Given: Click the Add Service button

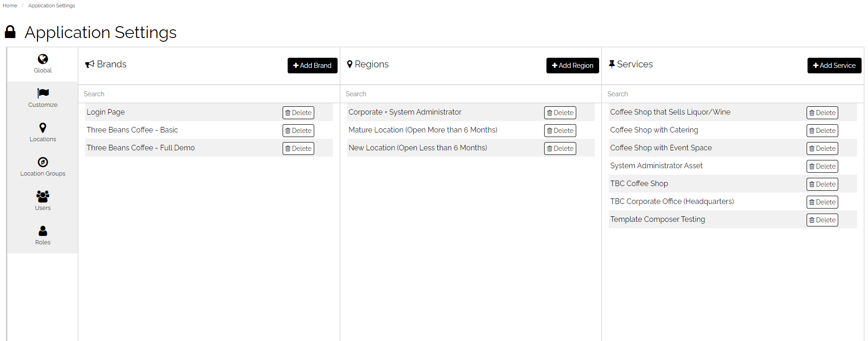Looking at the screenshot, I should [834, 66].
